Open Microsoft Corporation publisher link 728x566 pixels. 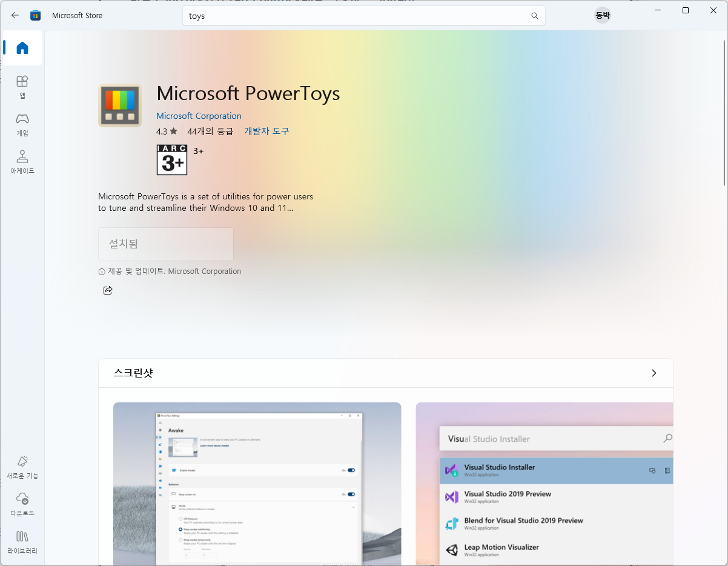point(199,116)
